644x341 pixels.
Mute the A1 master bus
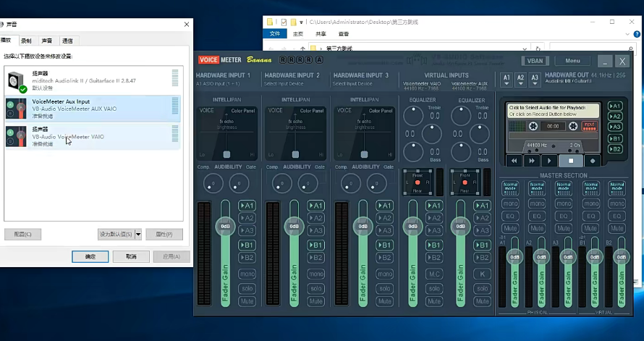[510, 228]
